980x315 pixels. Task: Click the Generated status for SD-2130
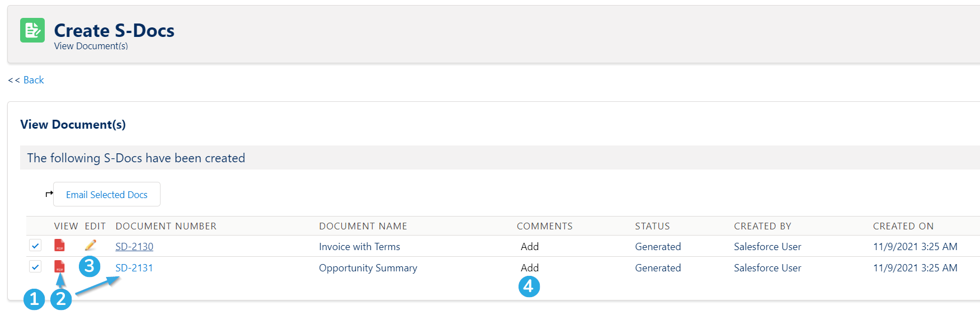coord(658,247)
